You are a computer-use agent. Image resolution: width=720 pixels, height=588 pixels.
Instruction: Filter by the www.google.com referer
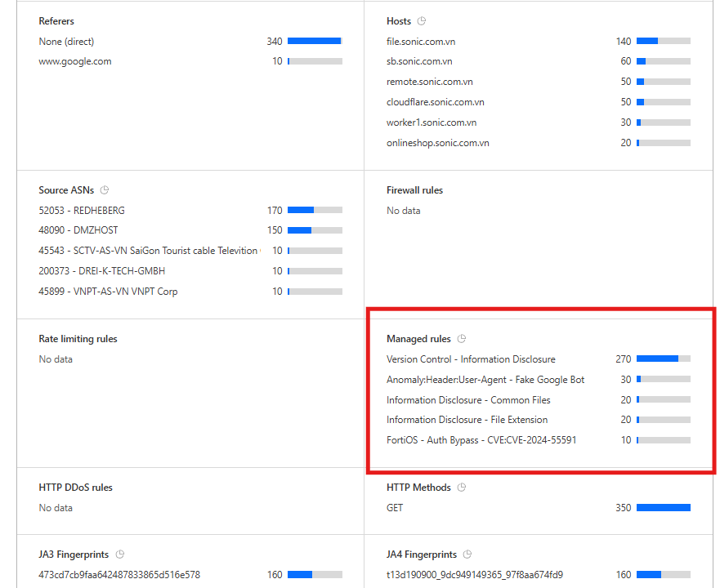click(x=75, y=61)
